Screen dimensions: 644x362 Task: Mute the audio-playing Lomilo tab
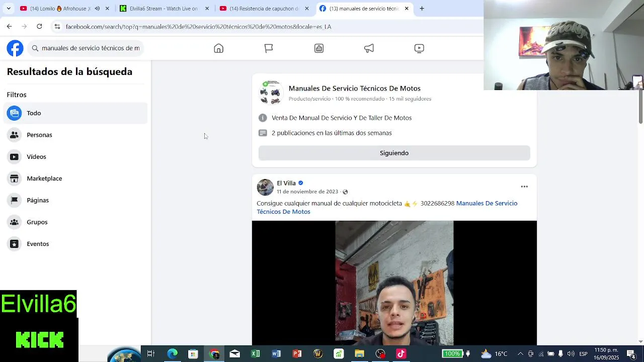97,9
